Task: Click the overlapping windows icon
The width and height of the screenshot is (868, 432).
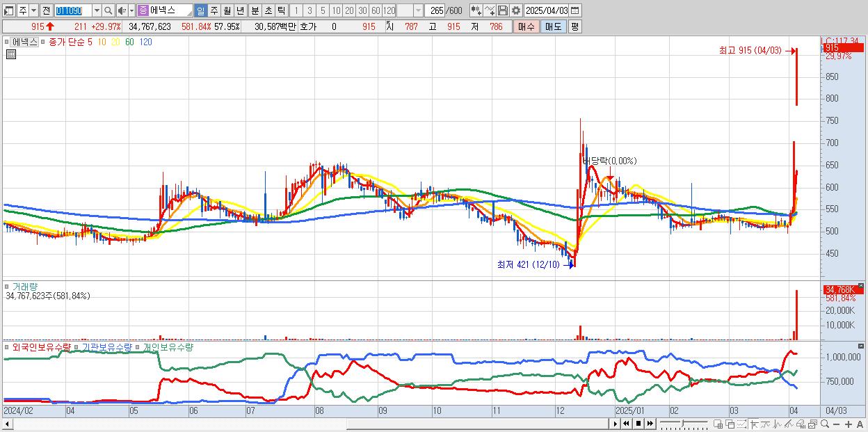Action: (x=730, y=424)
